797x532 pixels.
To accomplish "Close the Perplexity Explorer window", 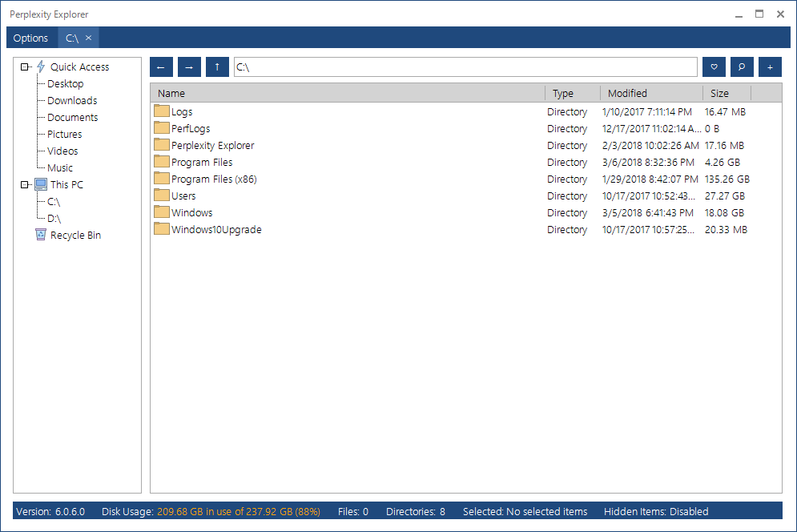I will click(x=780, y=14).
